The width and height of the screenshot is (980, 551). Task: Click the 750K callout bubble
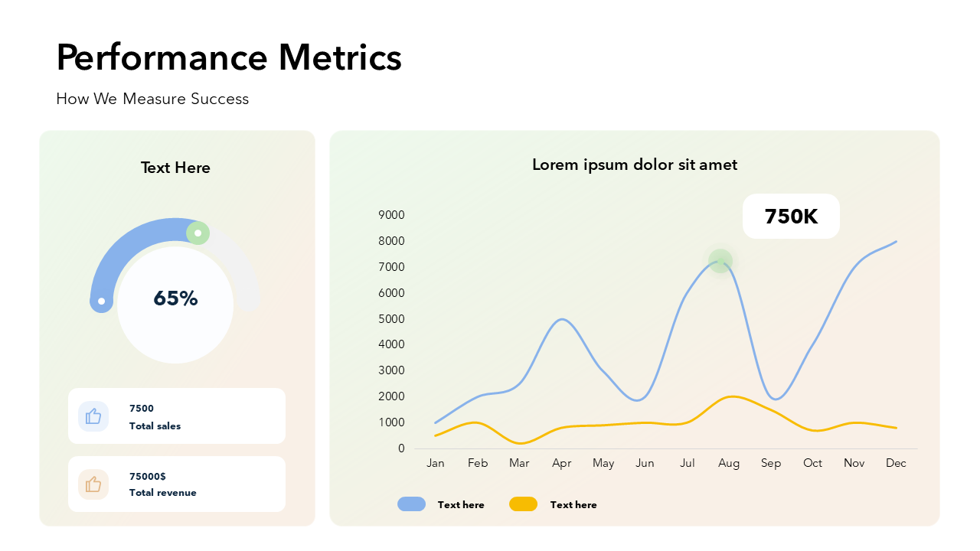(x=791, y=217)
